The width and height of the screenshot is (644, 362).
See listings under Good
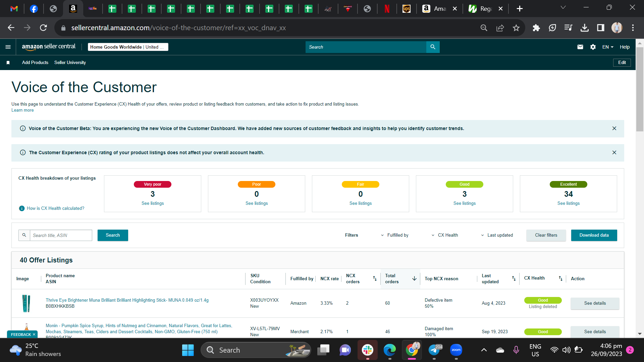pos(465,203)
